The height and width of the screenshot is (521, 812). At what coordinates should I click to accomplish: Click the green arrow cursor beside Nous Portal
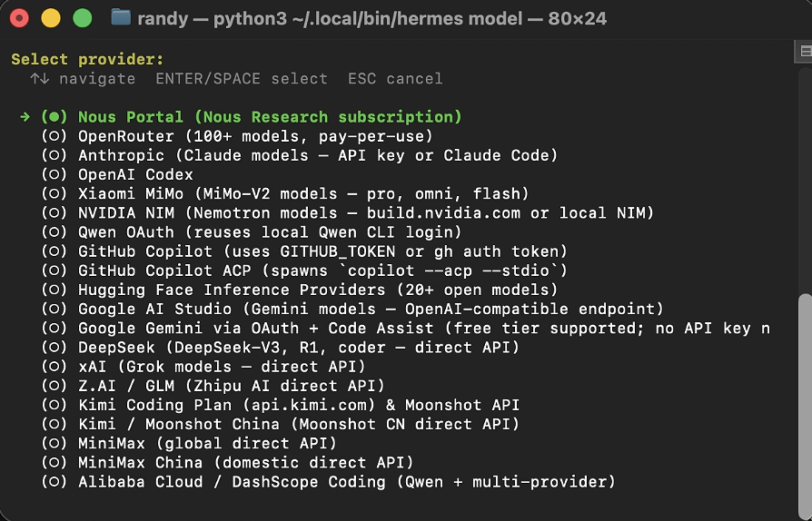click(x=25, y=117)
